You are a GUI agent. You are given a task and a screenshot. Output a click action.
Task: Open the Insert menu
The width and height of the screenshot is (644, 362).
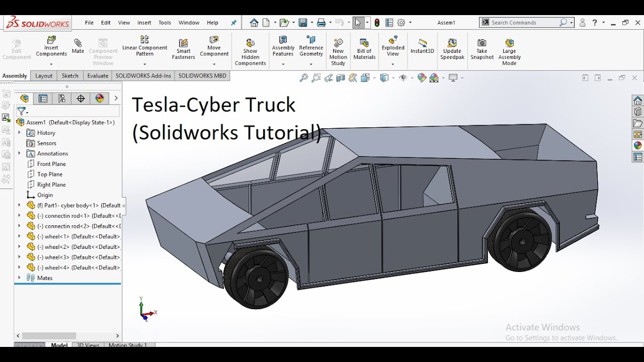[x=144, y=23]
